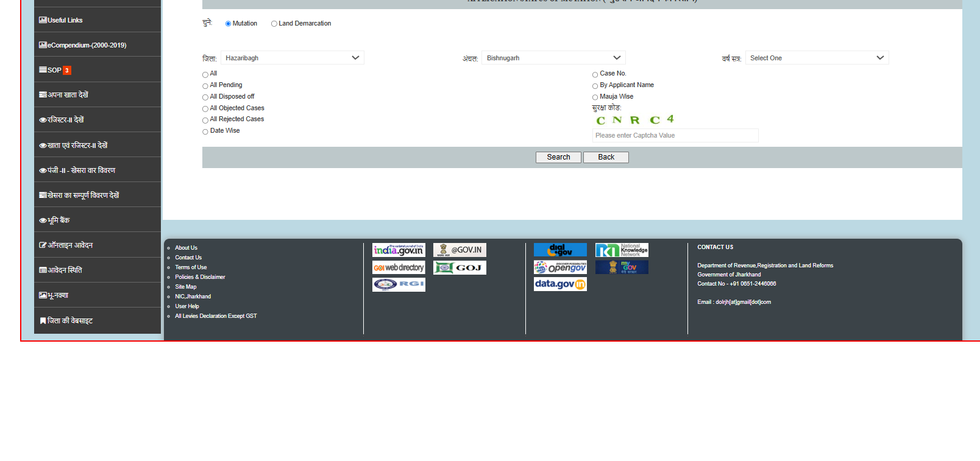
Task: Click the data.gov.in logo
Action: tap(560, 284)
